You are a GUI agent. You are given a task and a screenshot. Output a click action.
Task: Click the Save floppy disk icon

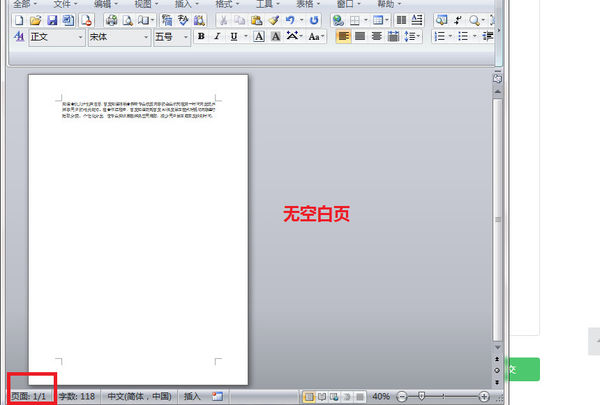(x=52, y=20)
